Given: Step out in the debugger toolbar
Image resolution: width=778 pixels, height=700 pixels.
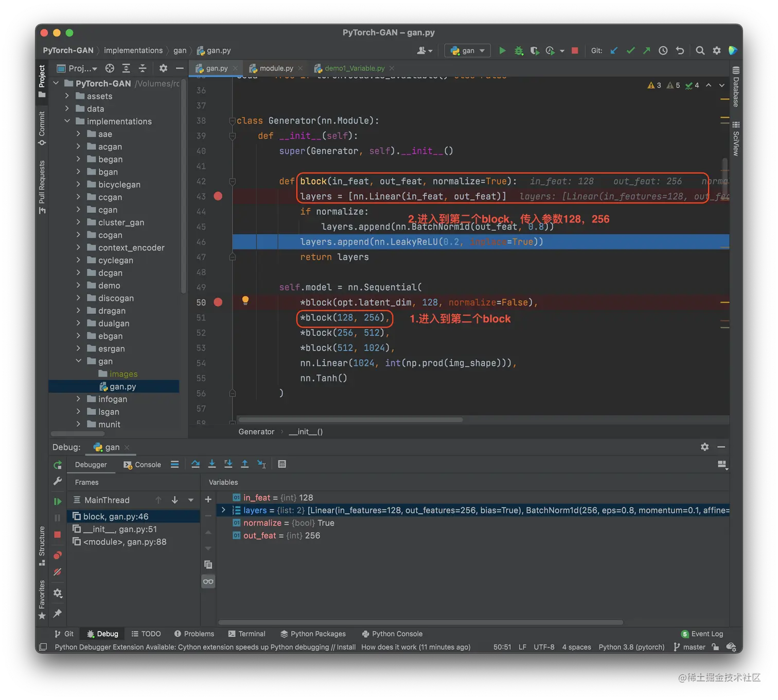Looking at the screenshot, I should pos(245,464).
